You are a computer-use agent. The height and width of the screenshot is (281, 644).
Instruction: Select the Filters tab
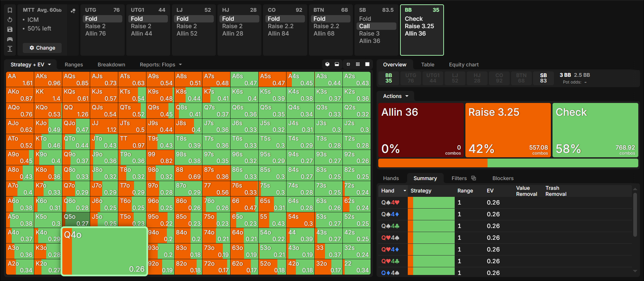[459, 178]
